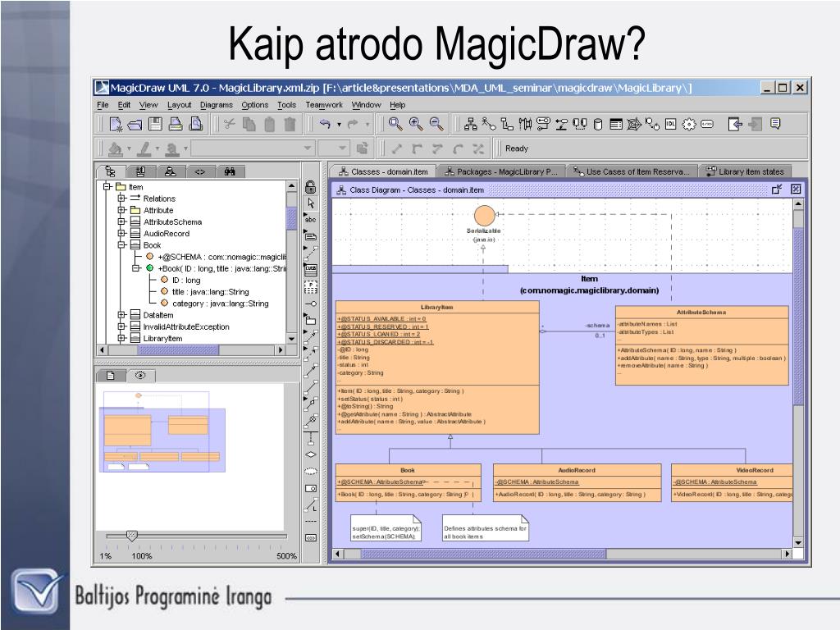Open the small font size combo box
Screen dimensions: 840x630
tap(335, 148)
